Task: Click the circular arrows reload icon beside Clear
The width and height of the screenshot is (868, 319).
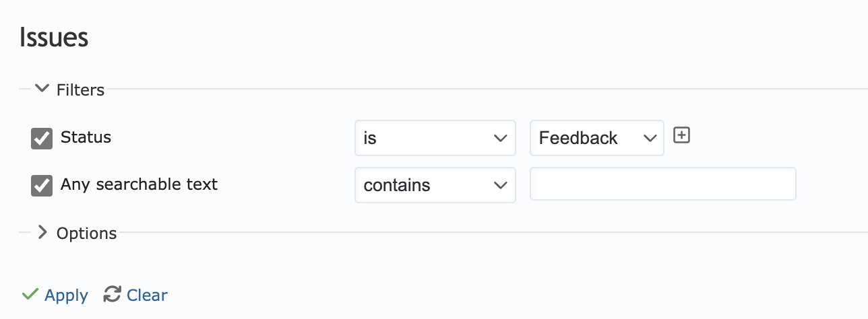Action: click(x=112, y=294)
